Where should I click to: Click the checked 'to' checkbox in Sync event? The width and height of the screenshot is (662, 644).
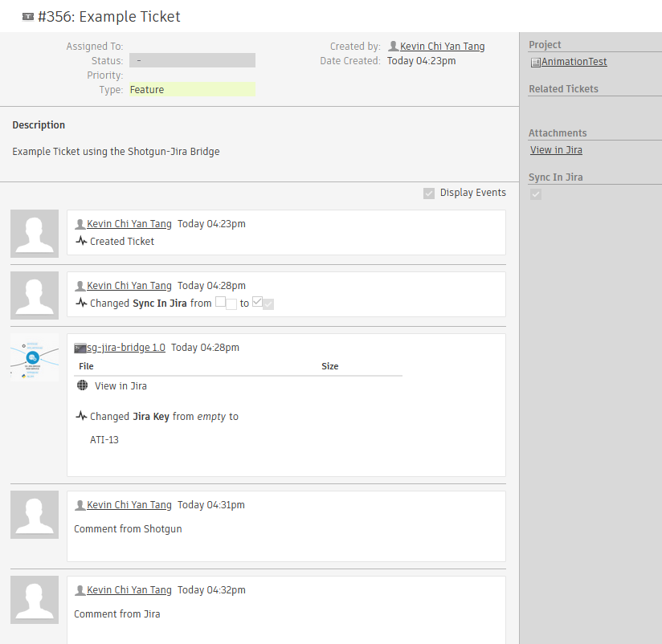pos(257,302)
